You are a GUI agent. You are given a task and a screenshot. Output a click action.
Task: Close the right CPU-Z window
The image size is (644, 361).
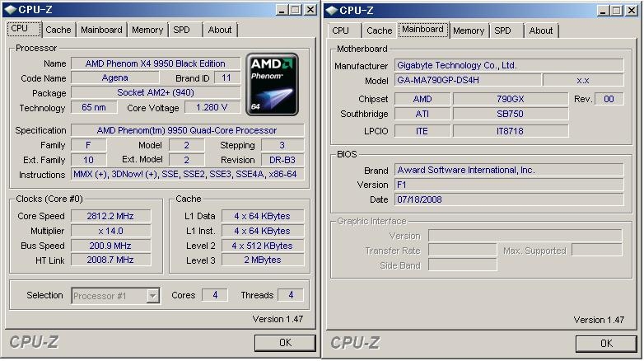click(632, 11)
